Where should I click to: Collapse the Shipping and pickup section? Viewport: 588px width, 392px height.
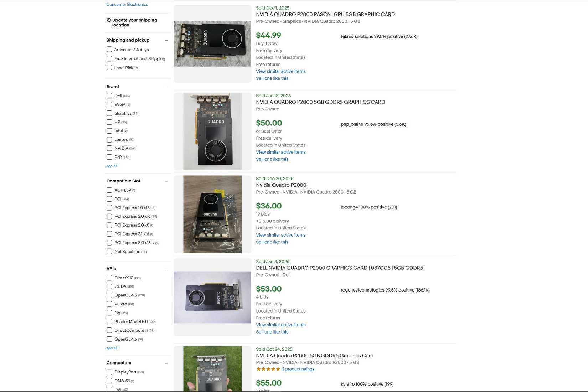point(166,40)
